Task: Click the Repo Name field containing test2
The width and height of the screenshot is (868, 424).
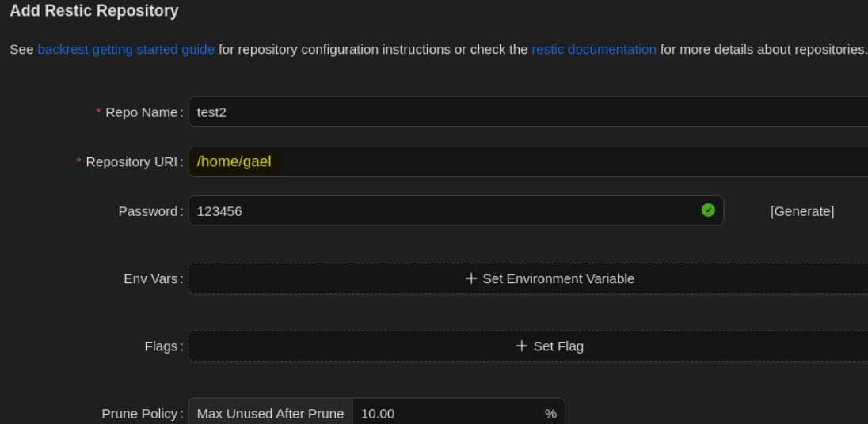Action: coord(523,112)
